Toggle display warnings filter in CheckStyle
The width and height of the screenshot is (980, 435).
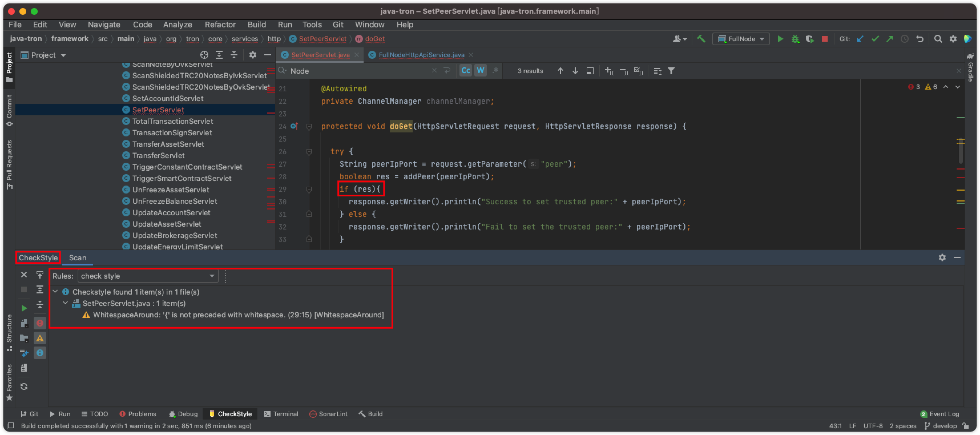point(40,338)
